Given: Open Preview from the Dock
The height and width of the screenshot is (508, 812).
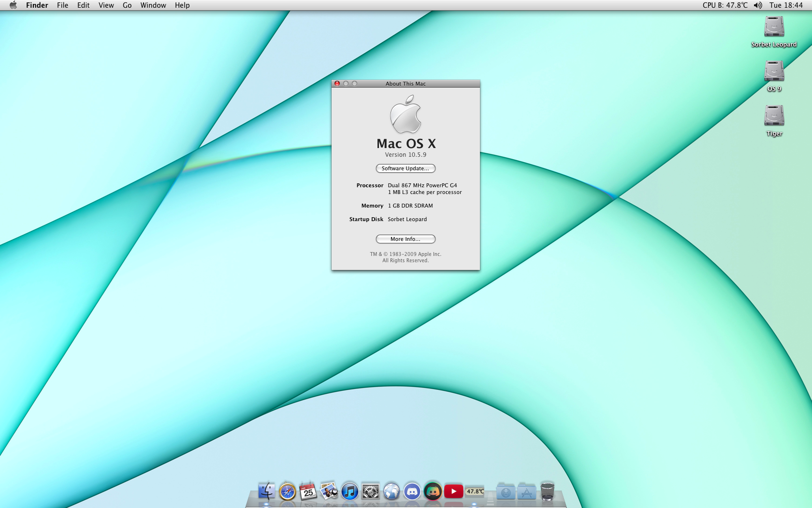Looking at the screenshot, I should click(x=329, y=492).
